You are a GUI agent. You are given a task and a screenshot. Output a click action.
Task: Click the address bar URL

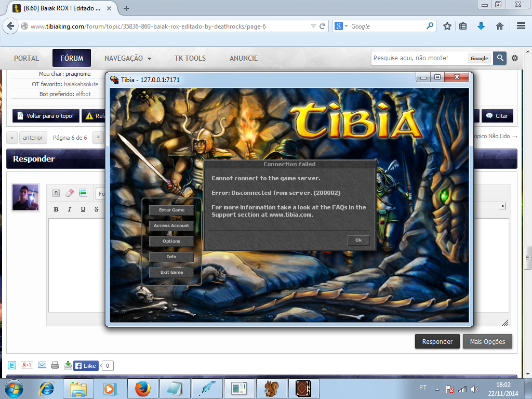pos(148,26)
